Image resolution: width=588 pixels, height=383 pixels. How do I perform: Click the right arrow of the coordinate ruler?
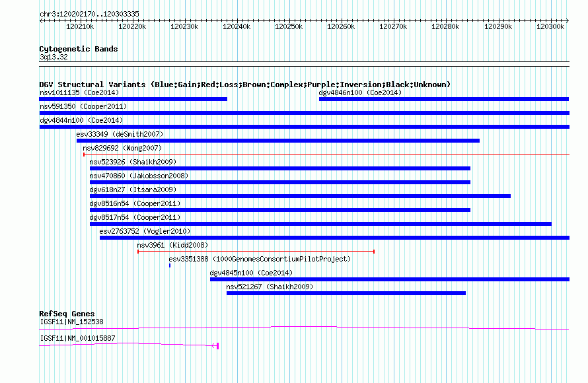[x=568, y=20]
